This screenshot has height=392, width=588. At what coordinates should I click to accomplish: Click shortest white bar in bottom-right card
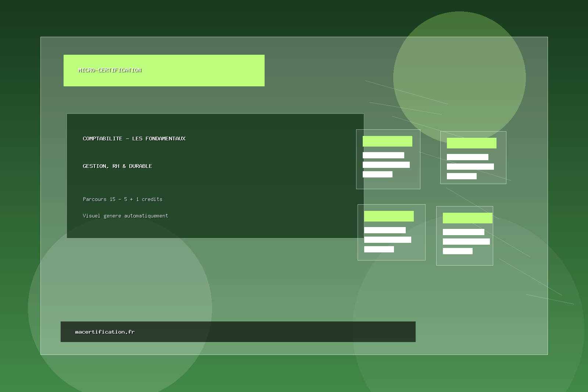[x=458, y=251]
